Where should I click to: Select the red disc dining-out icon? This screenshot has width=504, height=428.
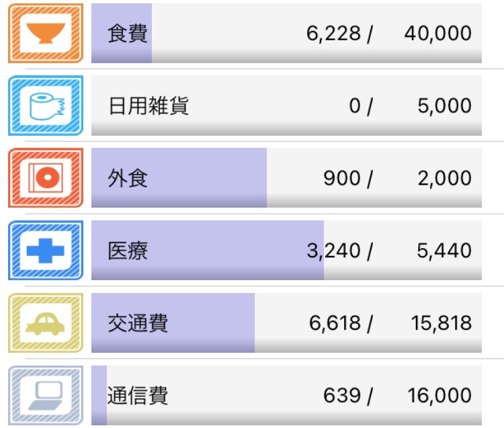click(x=46, y=177)
